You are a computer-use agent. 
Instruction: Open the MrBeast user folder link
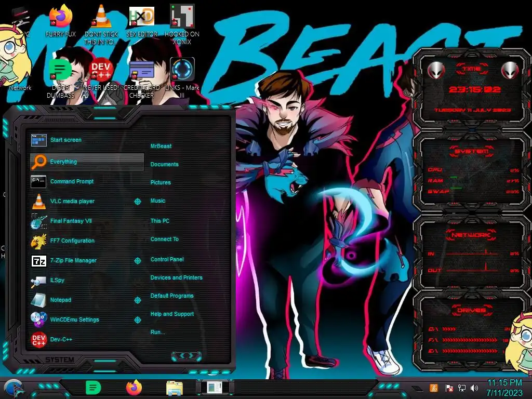pos(161,146)
